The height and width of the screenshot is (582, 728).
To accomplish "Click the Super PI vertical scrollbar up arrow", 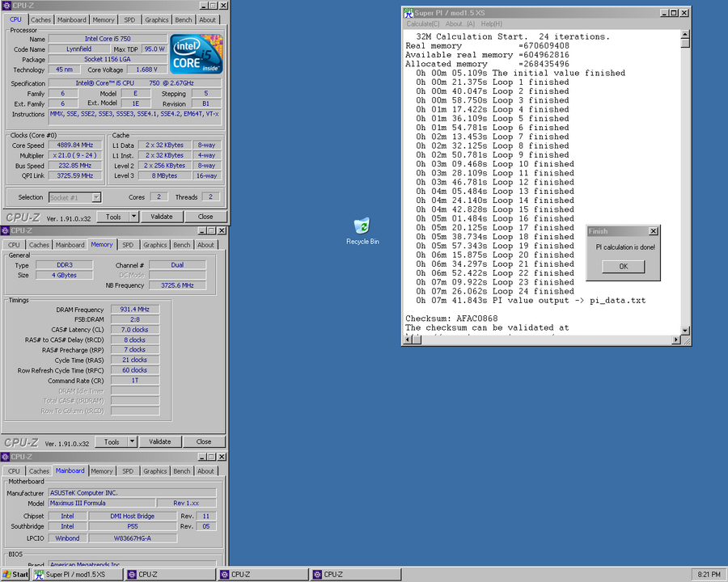I will [685, 34].
